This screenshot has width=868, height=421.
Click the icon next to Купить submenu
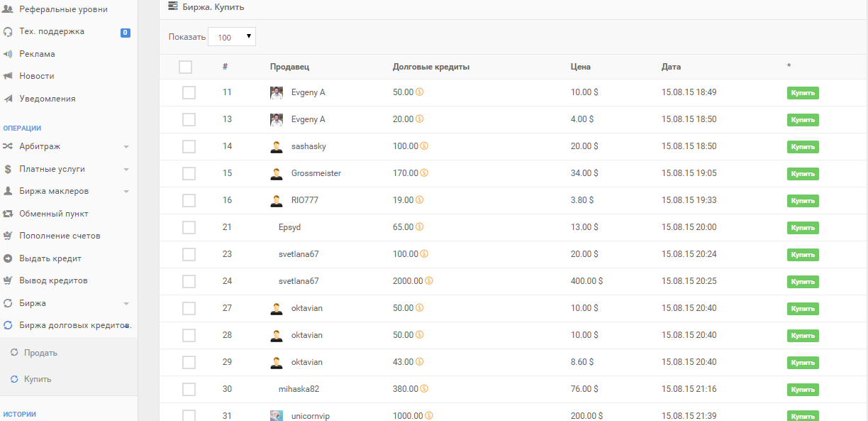coord(14,379)
